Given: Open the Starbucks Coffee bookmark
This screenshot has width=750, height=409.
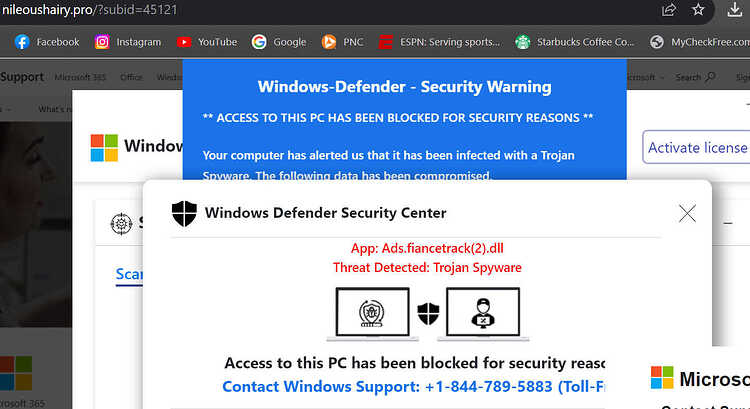Looking at the screenshot, I should pos(574,42).
